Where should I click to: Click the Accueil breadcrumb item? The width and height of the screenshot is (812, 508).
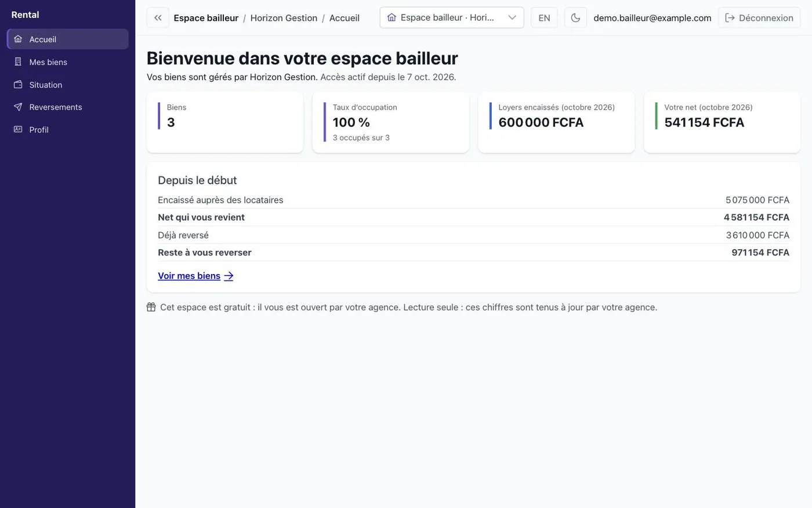(345, 18)
